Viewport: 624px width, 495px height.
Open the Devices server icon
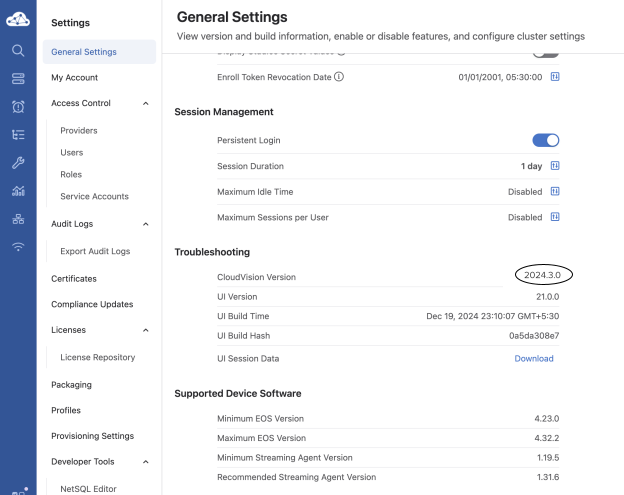pos(18,79)
